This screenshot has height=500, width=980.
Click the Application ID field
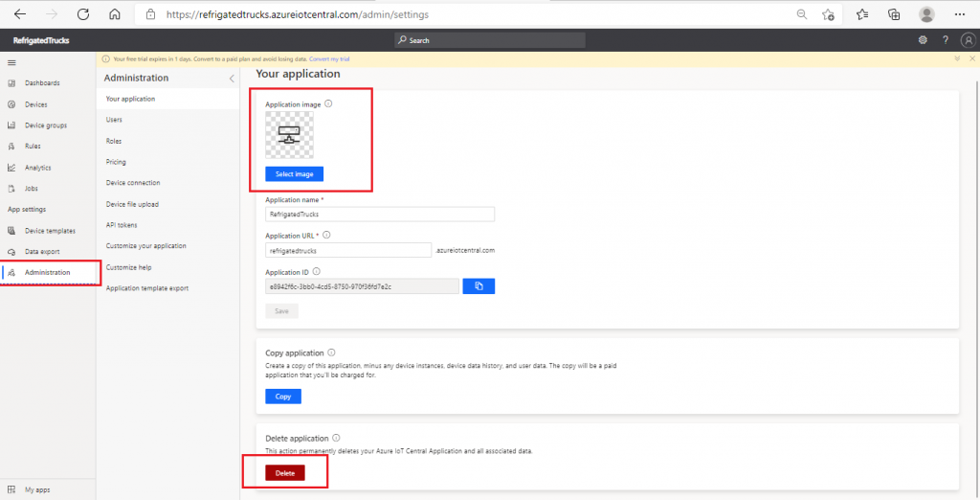pos(362,286)
